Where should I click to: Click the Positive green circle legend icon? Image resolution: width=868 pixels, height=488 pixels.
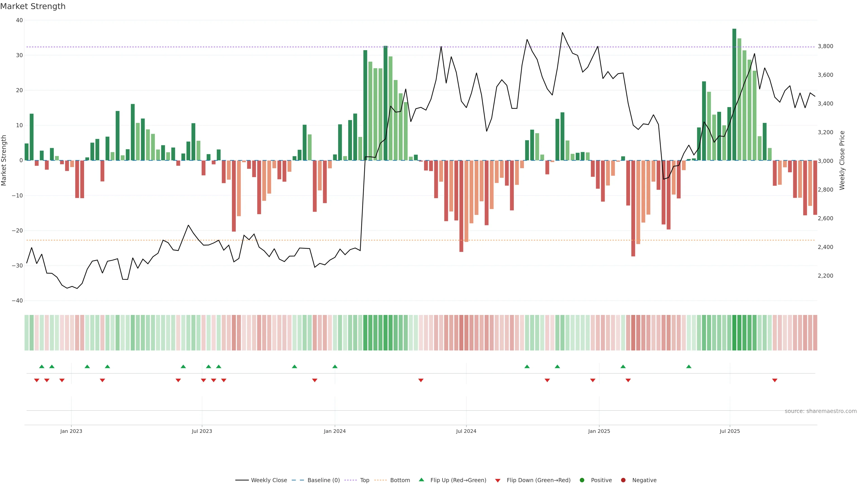(x=582, y=480)
